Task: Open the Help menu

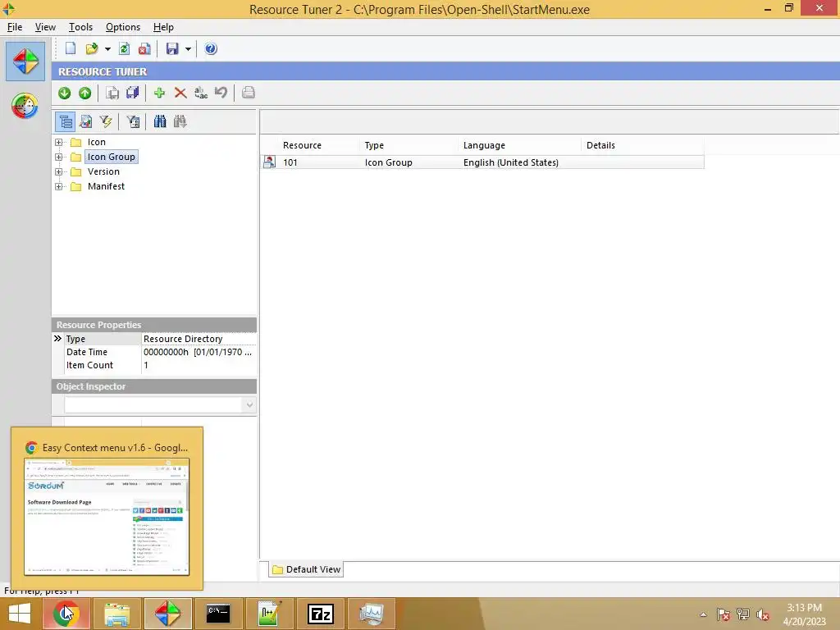Action: pos(163,27)
